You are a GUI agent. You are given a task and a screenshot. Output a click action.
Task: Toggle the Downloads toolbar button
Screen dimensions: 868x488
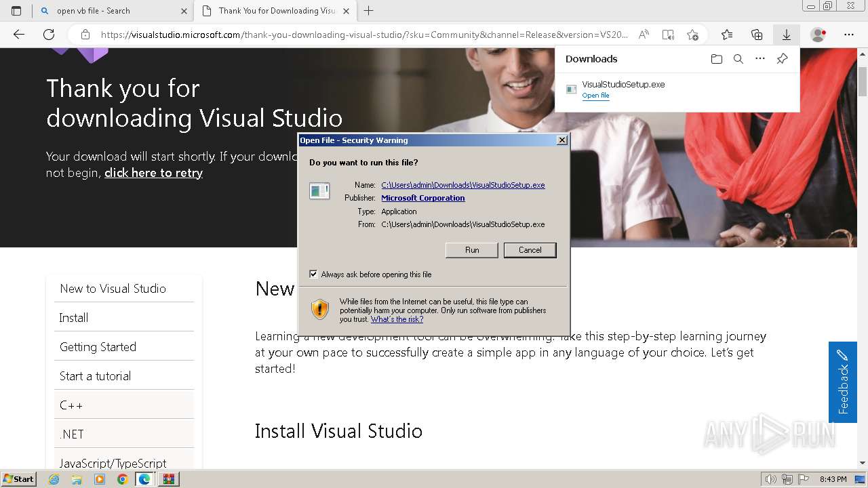pos(787,35)
